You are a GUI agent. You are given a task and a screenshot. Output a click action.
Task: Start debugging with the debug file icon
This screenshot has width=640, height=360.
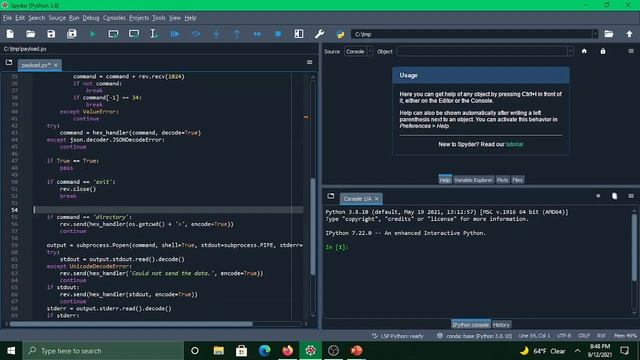point(175,34)
